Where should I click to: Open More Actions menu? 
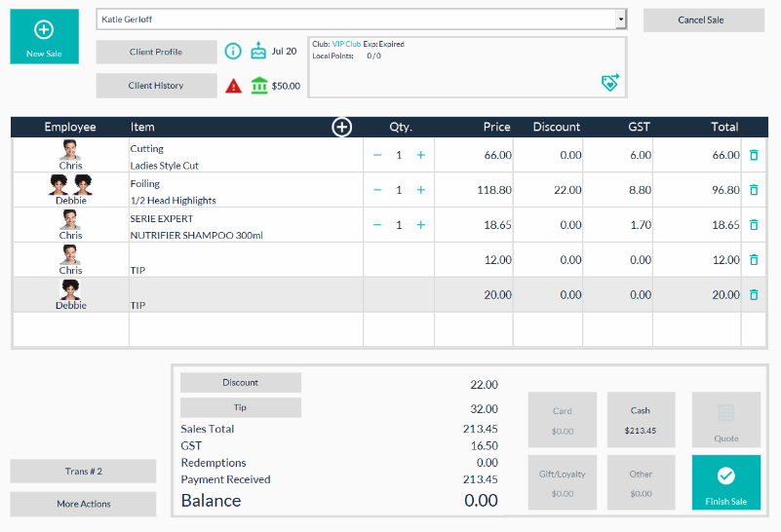click(x=83, y=504)
